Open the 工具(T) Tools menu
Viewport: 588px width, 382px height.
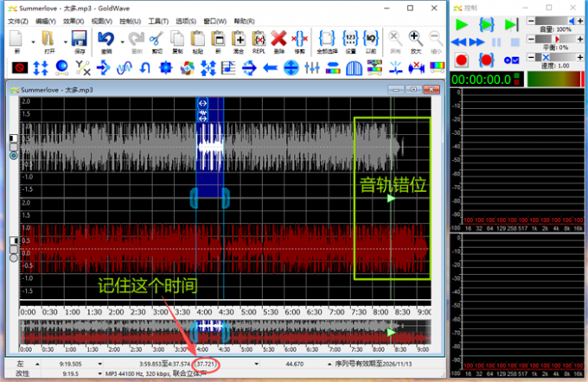pyautogui.click(x=158, y=20)
